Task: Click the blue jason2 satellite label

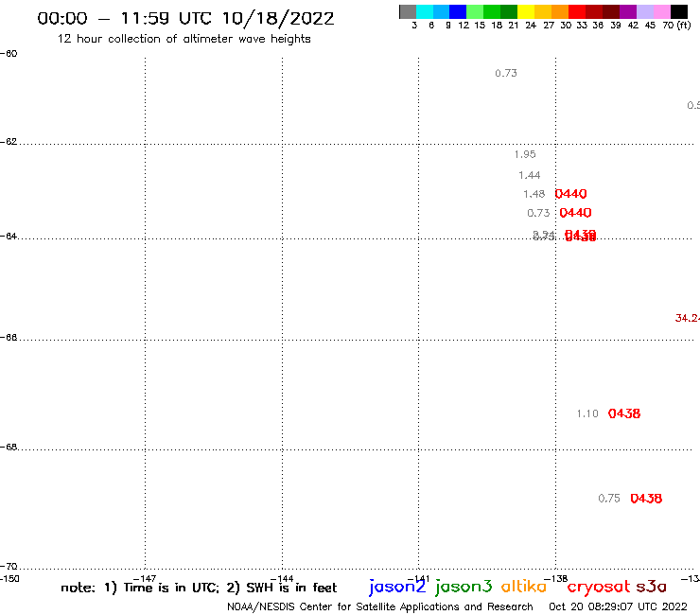Action: pyautogui.click(x=397, y=587)
